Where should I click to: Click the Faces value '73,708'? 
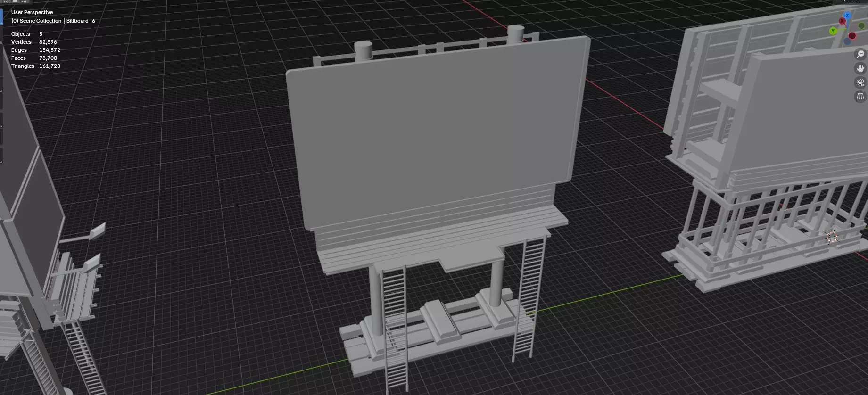tap(48, 58)
